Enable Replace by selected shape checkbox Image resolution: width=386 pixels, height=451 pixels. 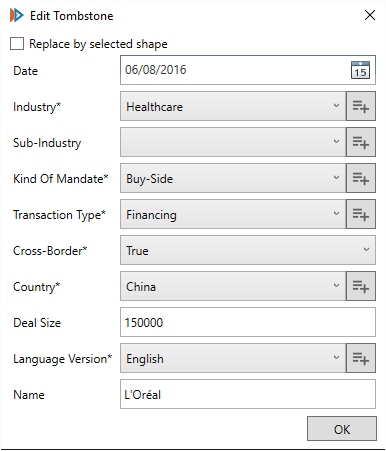17,44
